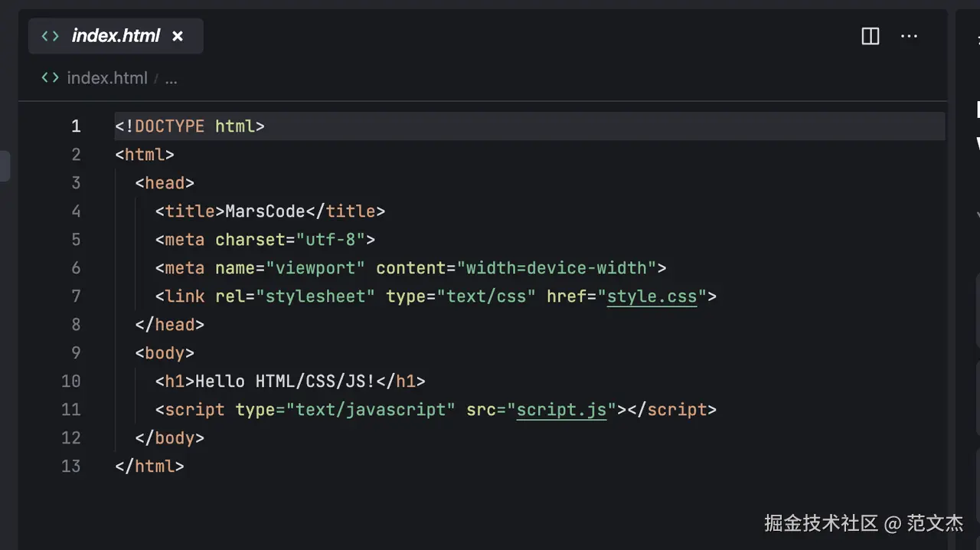
Task: Select the index.html editor tab
Action: point(116,36)
